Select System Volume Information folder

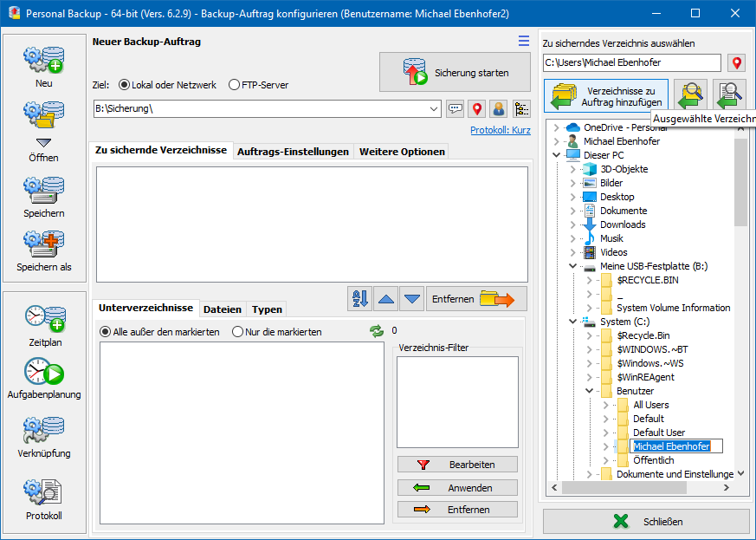pos(673,308)
